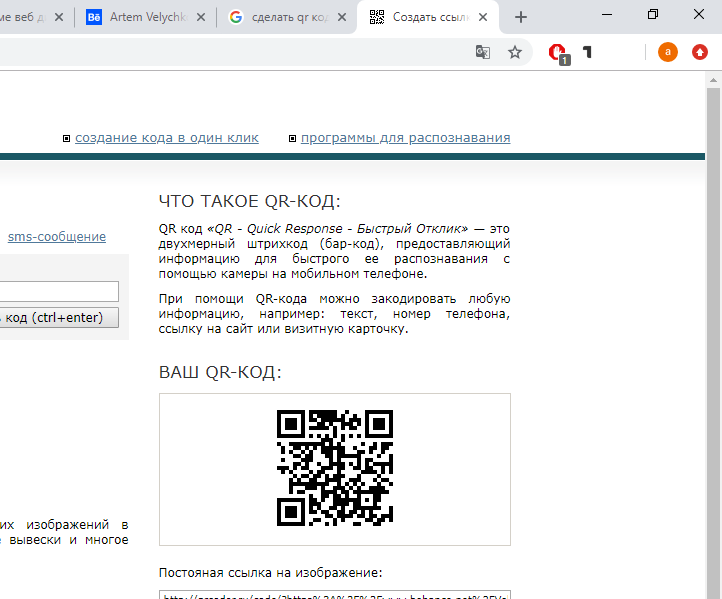Close the Artem Velychko Behance tab

(x=203, y=17)
